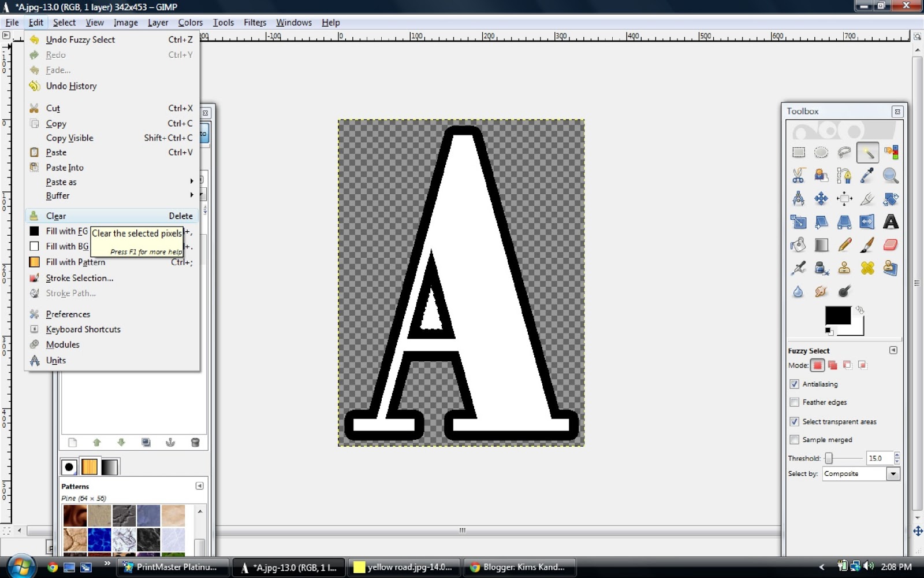The height and width of the screenshot is (578, 924).
Task: Select the Blend gradient tool
Action: click(x=821, y=245)
